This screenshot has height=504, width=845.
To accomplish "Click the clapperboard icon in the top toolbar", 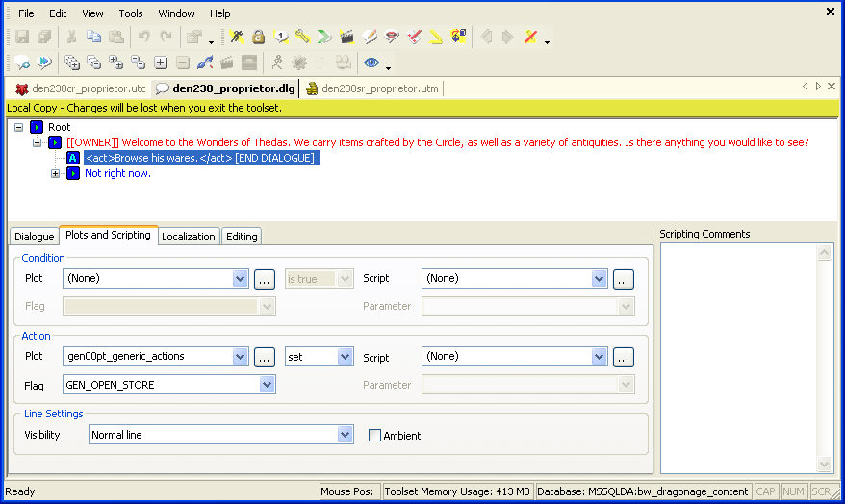I will [347, 38].
